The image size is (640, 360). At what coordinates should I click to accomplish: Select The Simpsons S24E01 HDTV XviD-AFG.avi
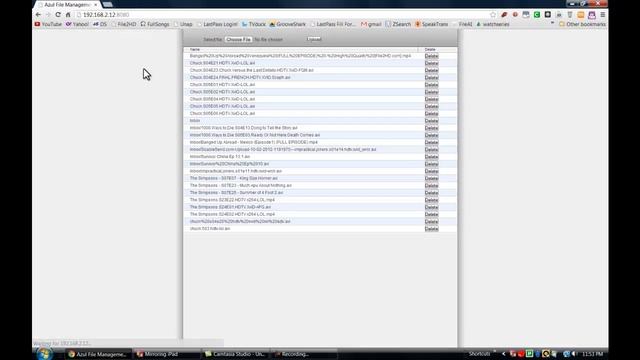pyautogui.click(x=230, y=207)
